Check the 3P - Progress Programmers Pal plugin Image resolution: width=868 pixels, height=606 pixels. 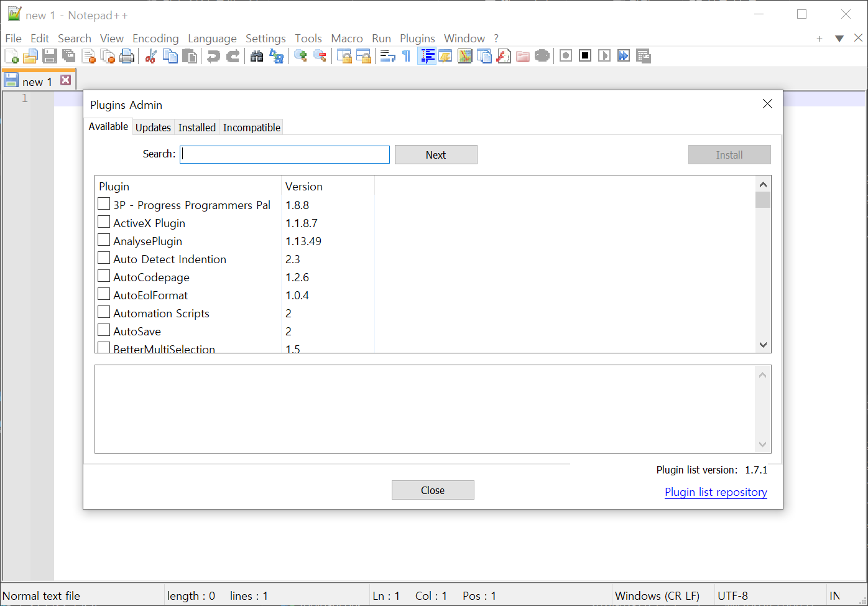tap(104, 203)
